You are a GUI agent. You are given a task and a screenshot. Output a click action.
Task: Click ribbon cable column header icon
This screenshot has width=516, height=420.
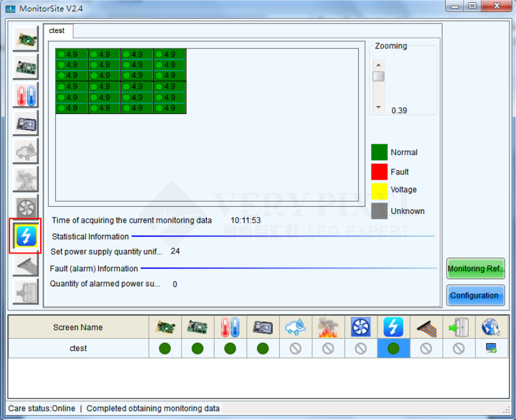coord(426,328)
